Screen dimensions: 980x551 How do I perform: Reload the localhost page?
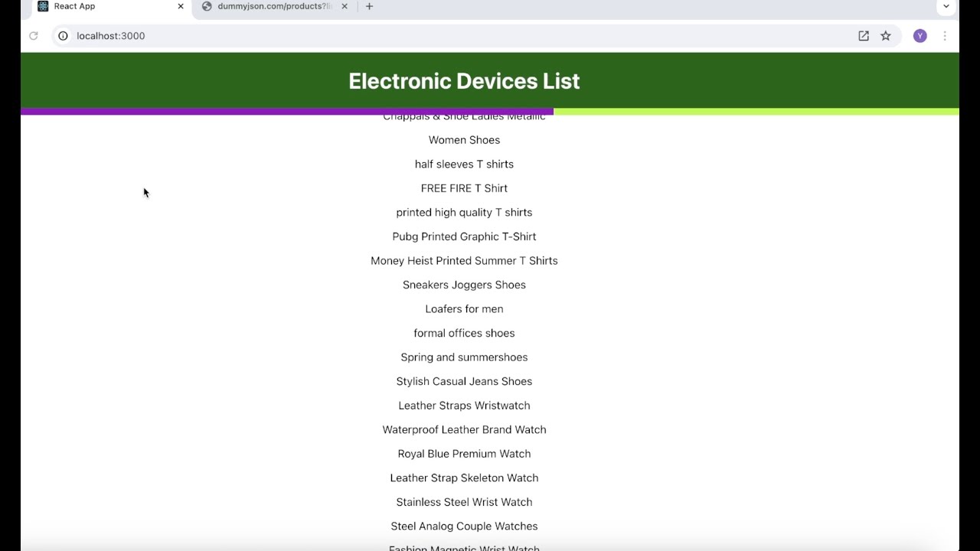34,36
